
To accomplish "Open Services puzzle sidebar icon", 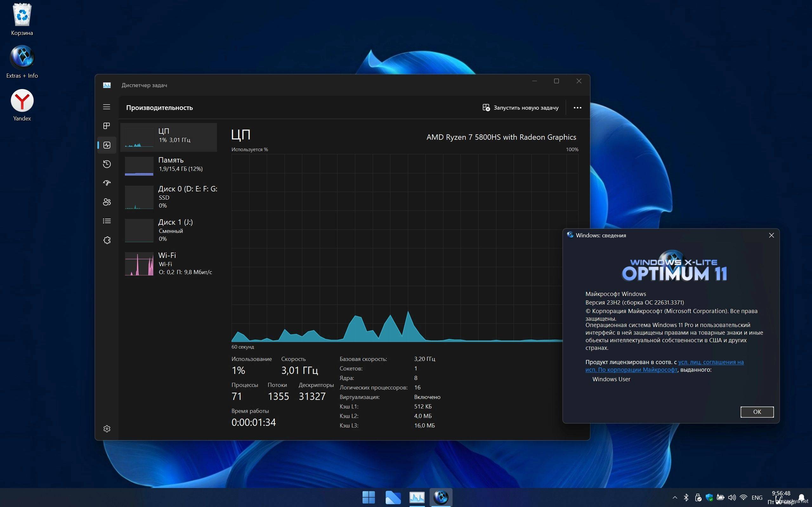I will tap(107, 240).
